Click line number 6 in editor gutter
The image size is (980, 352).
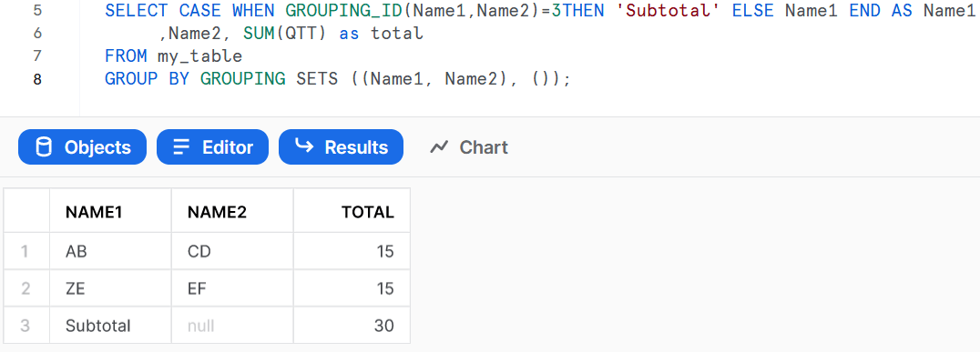[37, 33]
